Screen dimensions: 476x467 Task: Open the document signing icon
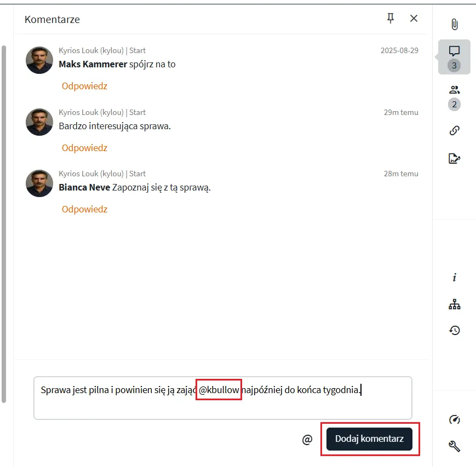pos(455,158)
